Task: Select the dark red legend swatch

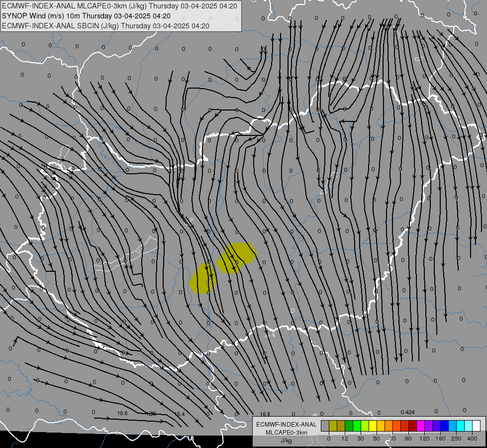Action: pyautogui.click(x=412, y=426)
